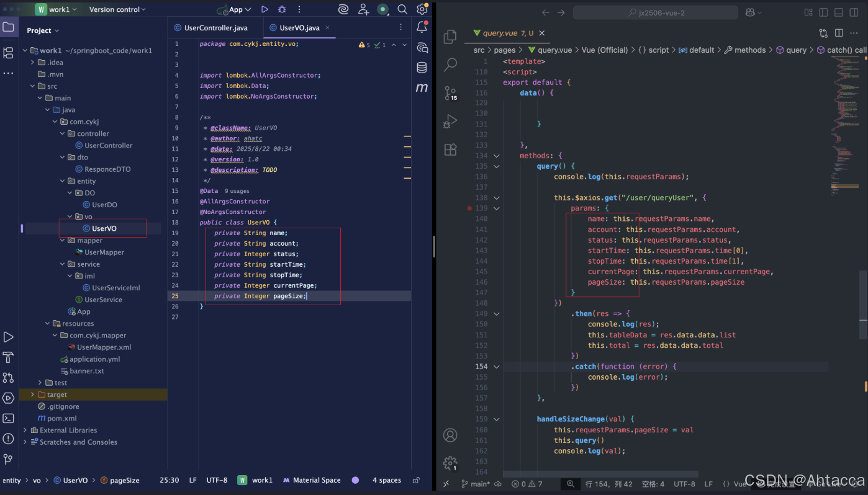The width and height of the screenshot is (868, 495).
Task: Open the AI assistant swirl icon in IntelliJ
Action: click(x=343, y=9)
